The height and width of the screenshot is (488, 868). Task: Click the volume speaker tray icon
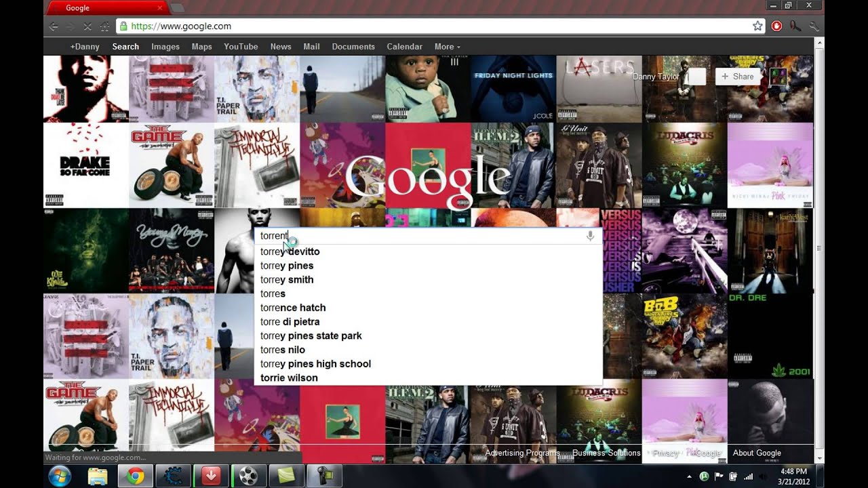[764, 476]
